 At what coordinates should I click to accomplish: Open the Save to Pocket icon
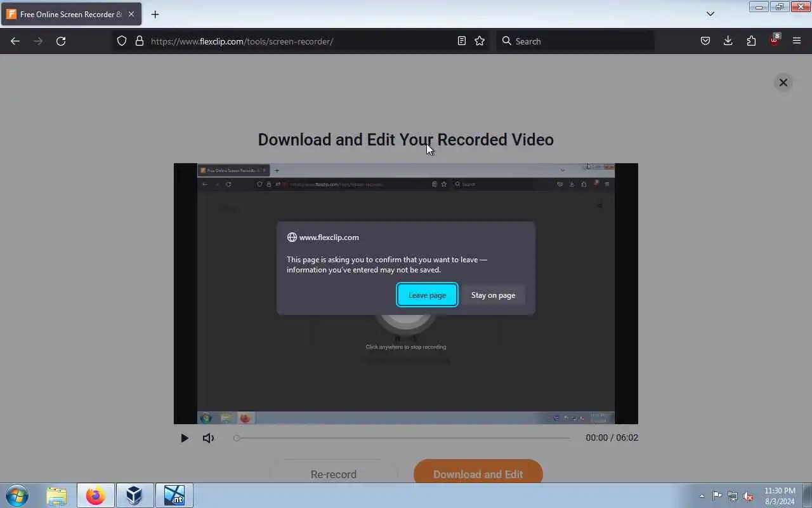pos(705,41)
